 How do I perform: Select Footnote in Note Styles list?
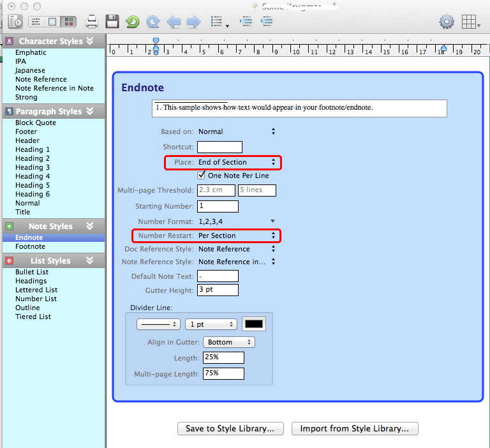[x=30, y=246]
